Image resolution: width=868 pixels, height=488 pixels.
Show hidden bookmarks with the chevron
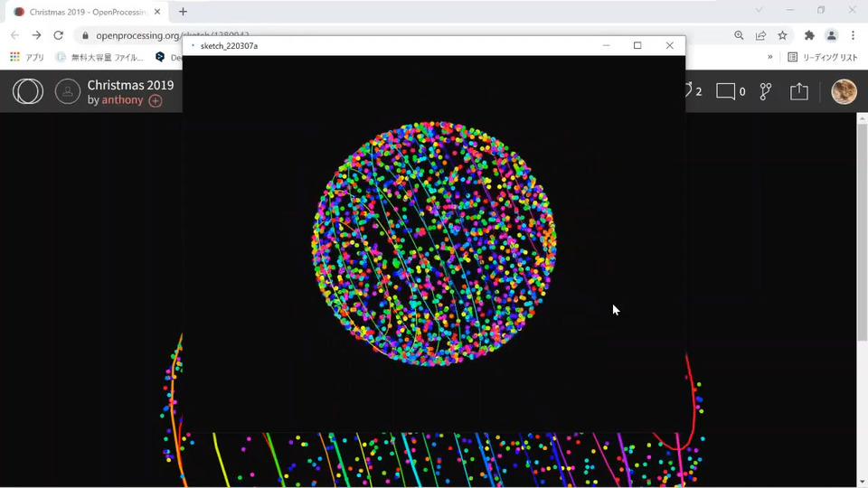(x=770, y=57)
